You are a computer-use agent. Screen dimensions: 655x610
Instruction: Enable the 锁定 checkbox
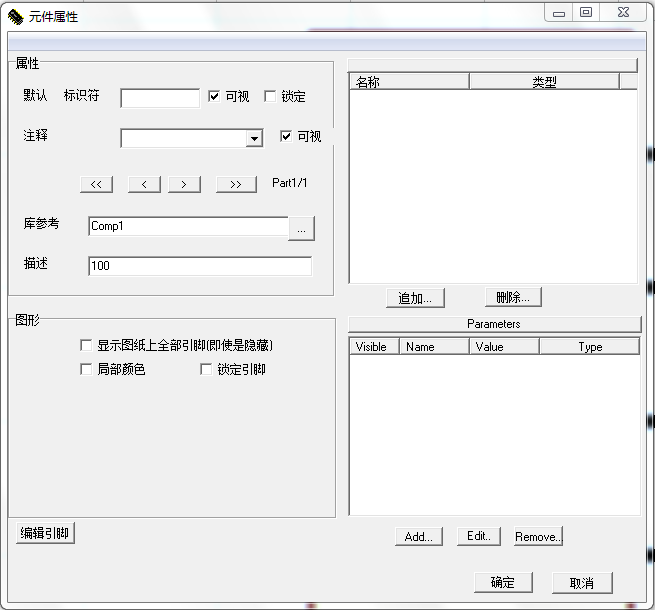[270, 97]
